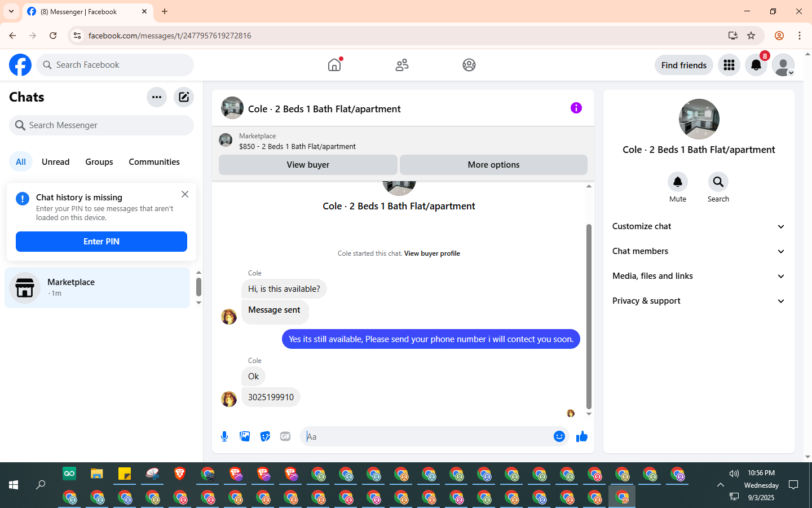Open the View buyer profile link
Screen dimensions: 812x508
coord(432,253)
